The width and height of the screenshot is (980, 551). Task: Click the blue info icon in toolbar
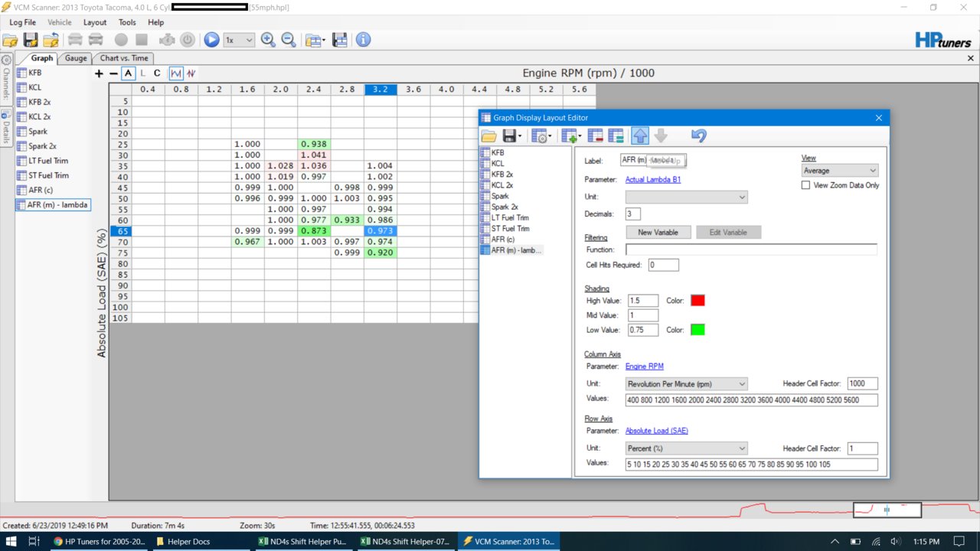[363, 40]
